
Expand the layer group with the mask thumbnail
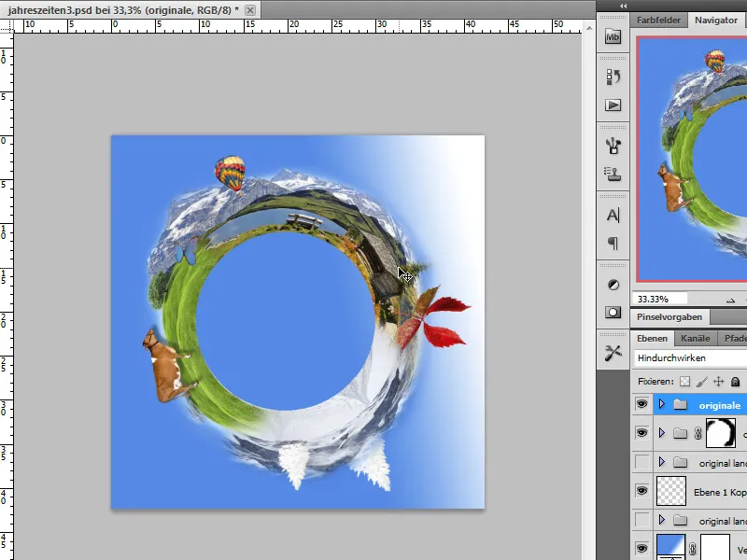pos(662,433)
